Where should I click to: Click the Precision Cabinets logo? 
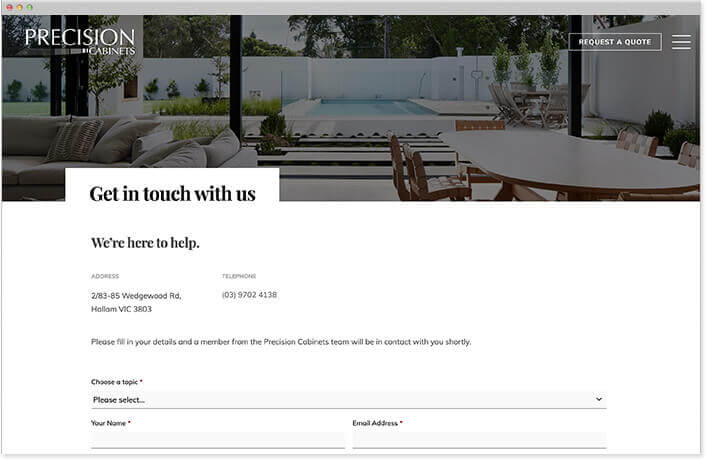(x=80, y=41)
